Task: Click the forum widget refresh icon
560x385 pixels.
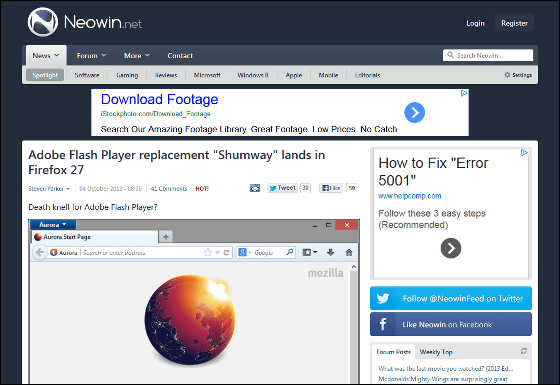Action: pyautogui.click(x=524, y=351)
